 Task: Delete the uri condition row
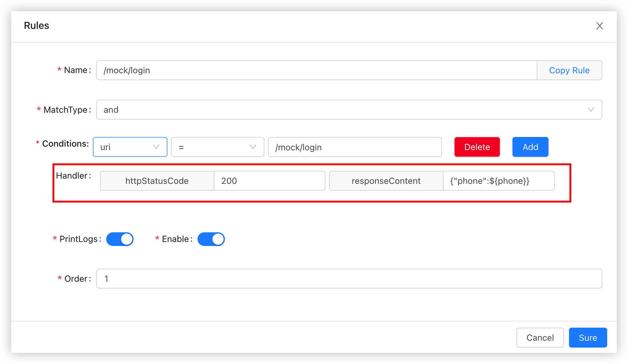(x=477, y=147)
